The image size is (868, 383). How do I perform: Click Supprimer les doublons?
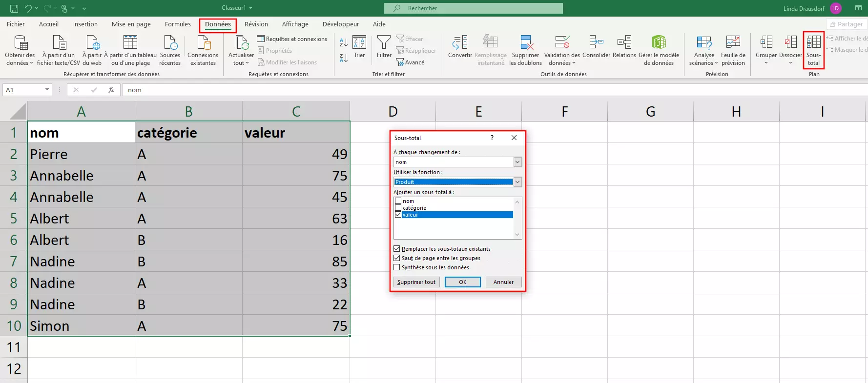[525, 50]
